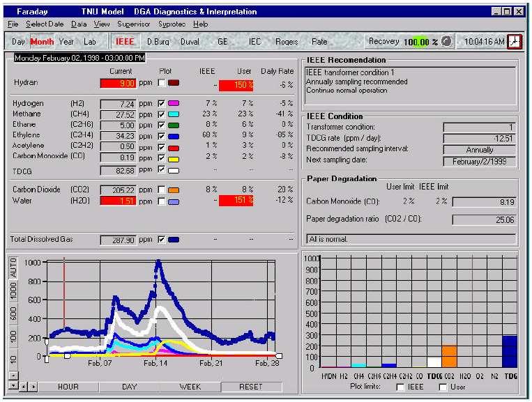The width and height of the screenshot is (532, 402).
Task: Uncheck the Methane plot checkbox
Action: pos(162,114)
